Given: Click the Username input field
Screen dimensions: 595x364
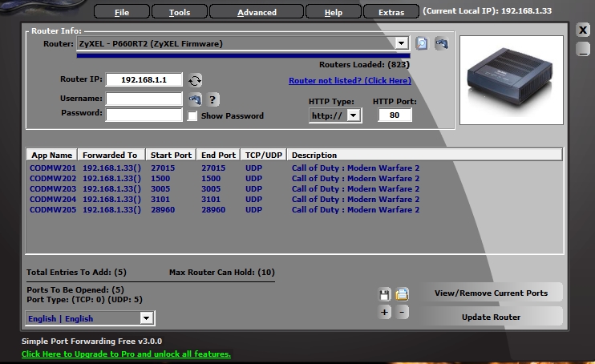Looking at the screenshot, I should [x=144, y=99].
